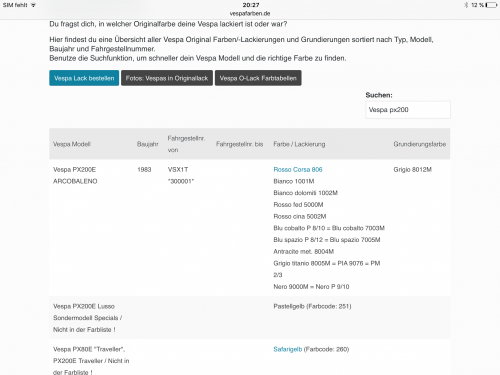Image resolution: width=500 pixels, height=375 pixels.
Task: Select the Vespa PX200E Lusso row
Action: point(250,318)
